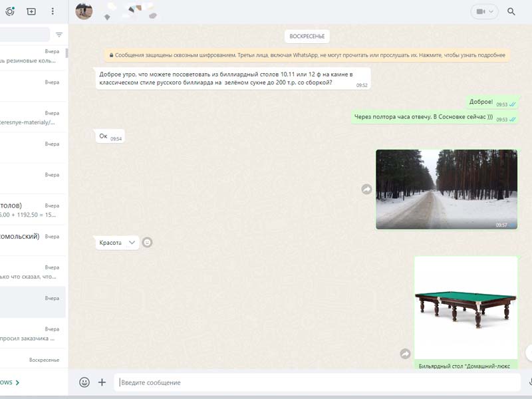Click the search chats field in sidebar
The width and height of the screenshot is (532, 399).
(x=25, y=35)
